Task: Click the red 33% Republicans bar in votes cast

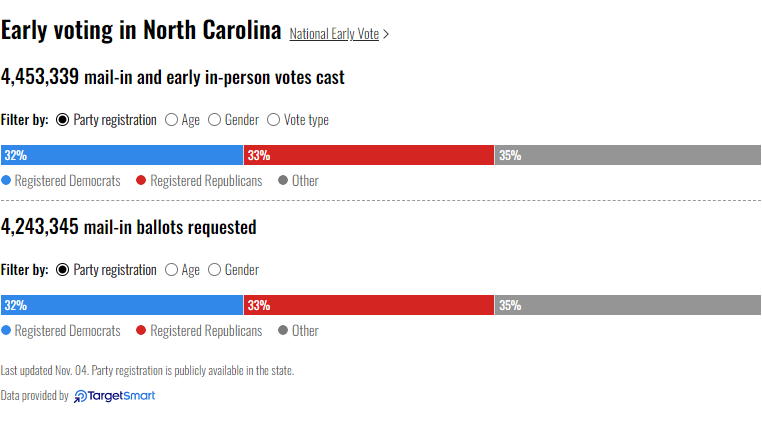Action: 369,155
